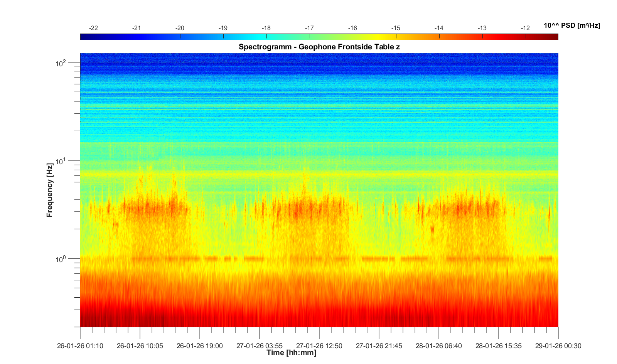
Task: Click the 'Frequency [Hz]' y-axis label
Action: (50, 190)
